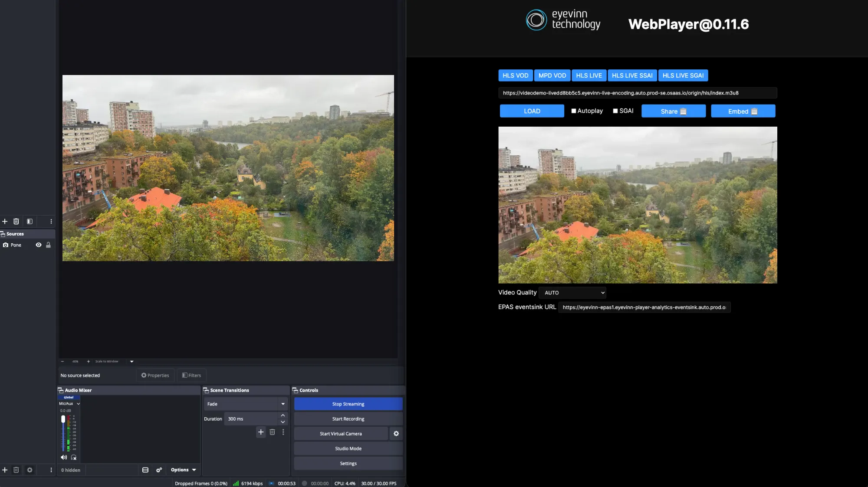The image size is (868, 487).
Task: Click the EPAS eventsink URL field
Action: (644, 307)
